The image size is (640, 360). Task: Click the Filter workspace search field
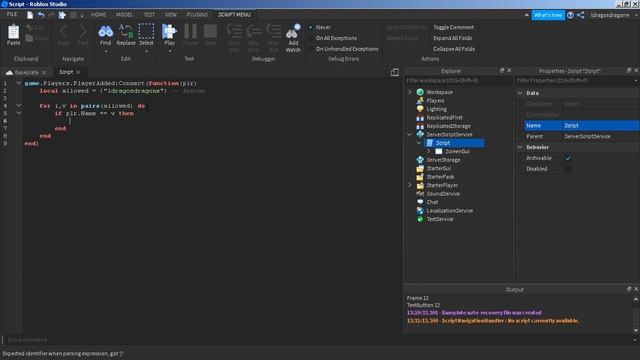point(458,81)
